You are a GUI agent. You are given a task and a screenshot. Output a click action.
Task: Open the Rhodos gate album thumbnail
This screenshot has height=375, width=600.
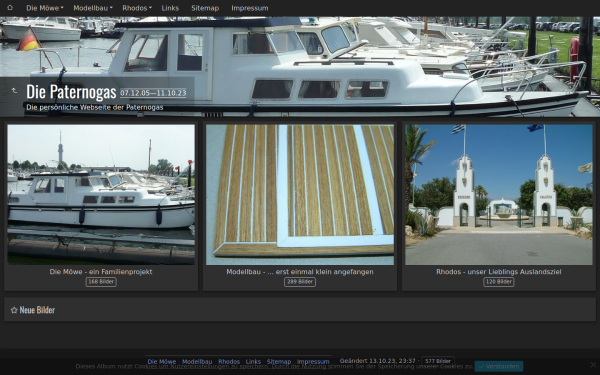pos(499,194)
